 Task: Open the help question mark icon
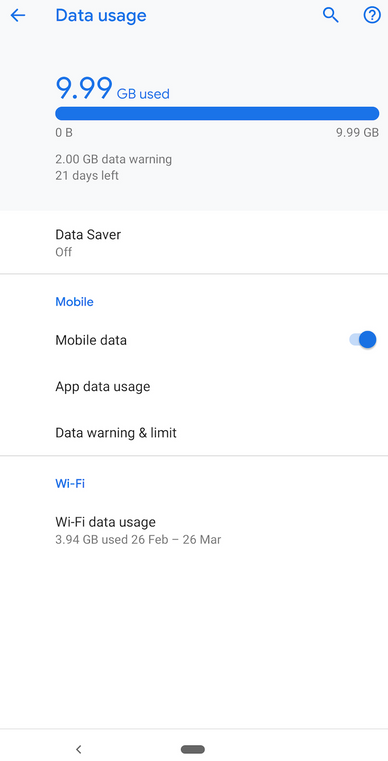point(372,16)
